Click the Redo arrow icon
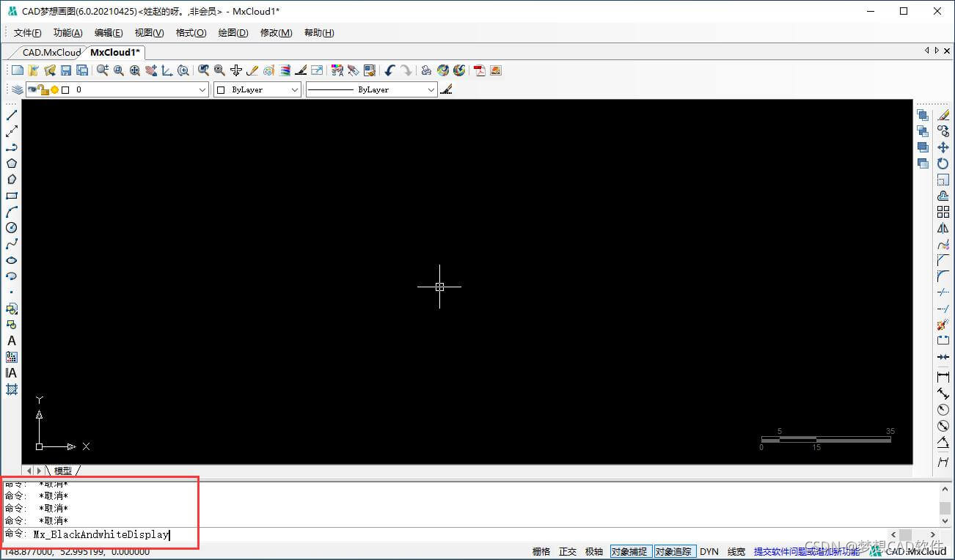 406,70
